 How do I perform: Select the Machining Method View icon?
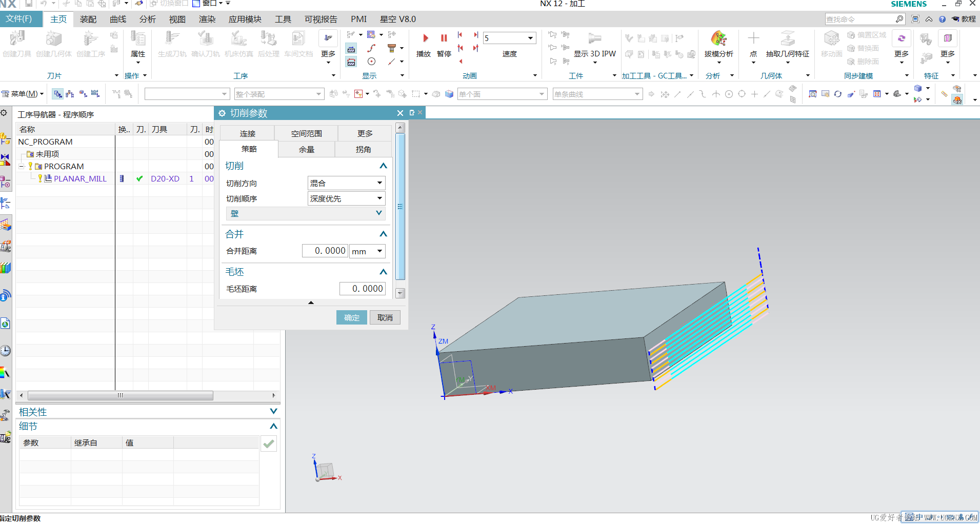(x=95, y=94)
